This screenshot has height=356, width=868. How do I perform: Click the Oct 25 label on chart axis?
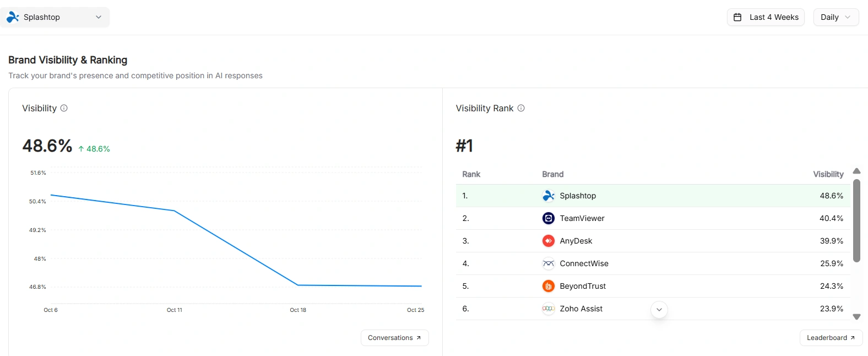[x=416, y=310]
